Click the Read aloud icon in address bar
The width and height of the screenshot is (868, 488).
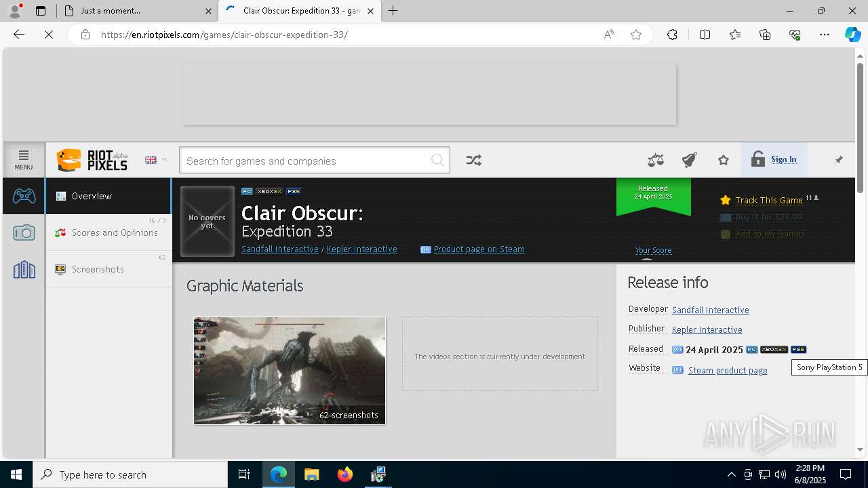(x=609, y=35)
